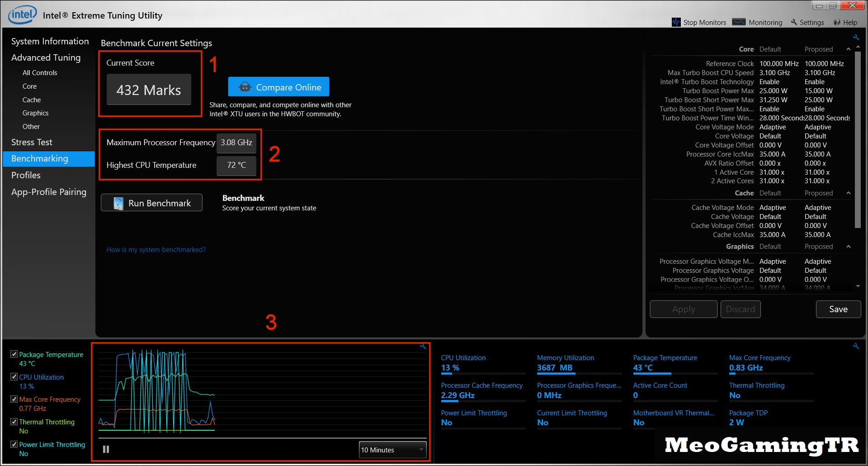Viewport: 868px width, 466px height.
Task: Click the Help question mark icon
Action: click(837, 22)
